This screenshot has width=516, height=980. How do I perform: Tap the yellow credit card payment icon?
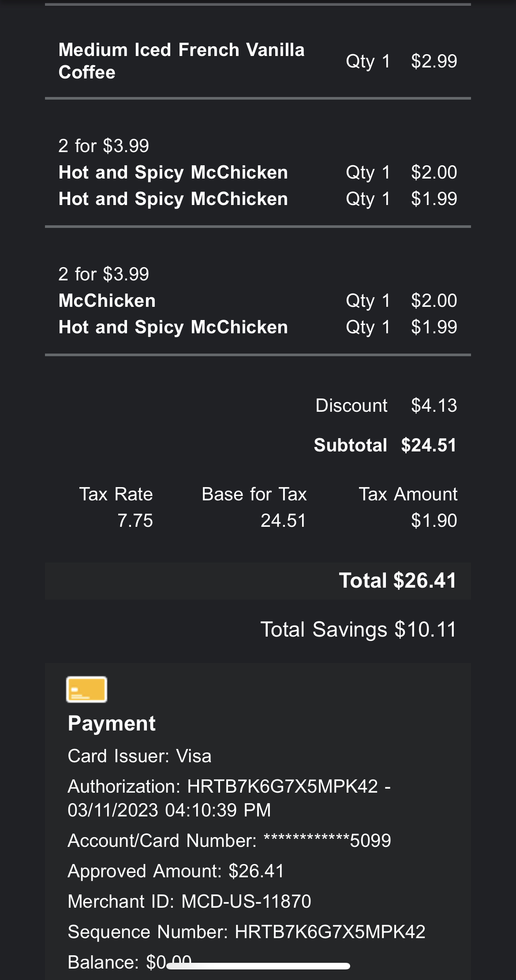click(86, 689)
